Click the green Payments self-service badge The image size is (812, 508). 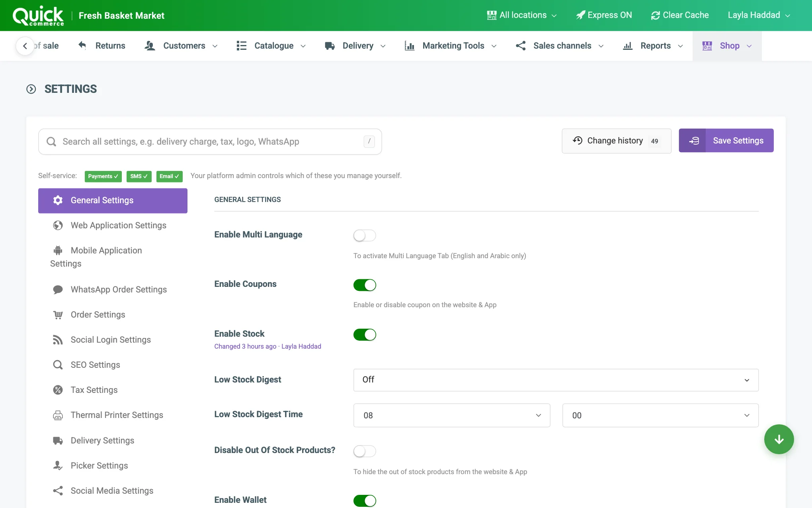pyautogui.click(x=103, y=176)
